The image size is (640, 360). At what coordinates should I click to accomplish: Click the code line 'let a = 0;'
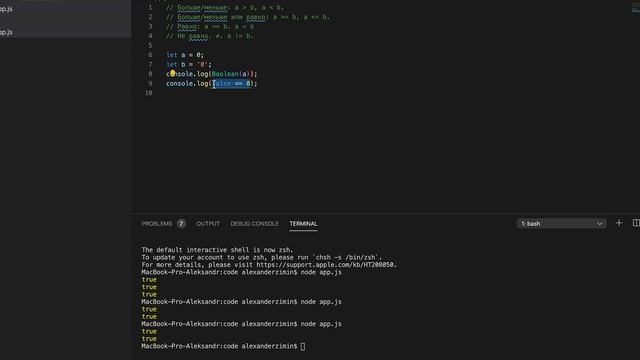click(x=184, y=55)
